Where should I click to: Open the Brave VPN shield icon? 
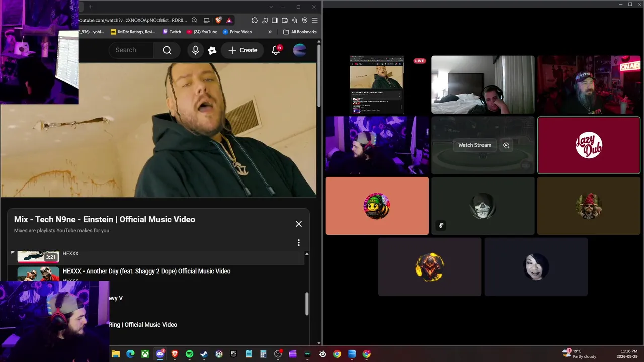click(x=305, y=20)
